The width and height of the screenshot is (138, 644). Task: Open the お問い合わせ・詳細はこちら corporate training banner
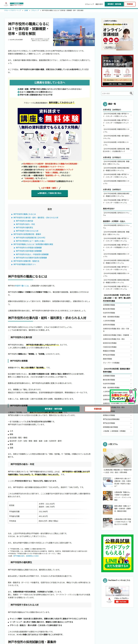tap(117, 84)
